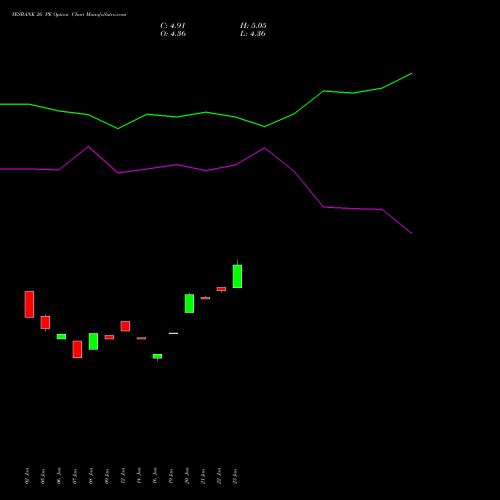
Task: Click the green candle above 08 Jan
Action: pyautogui.click(x=93, y=341)
